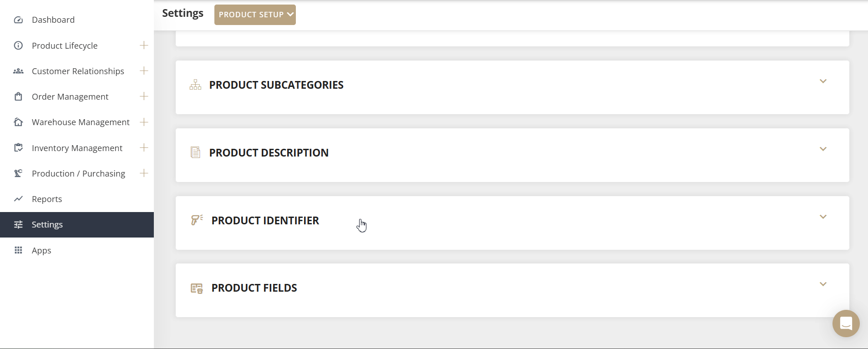
Task: Expand Order Management submenu with plus
Action: (144, 96)
